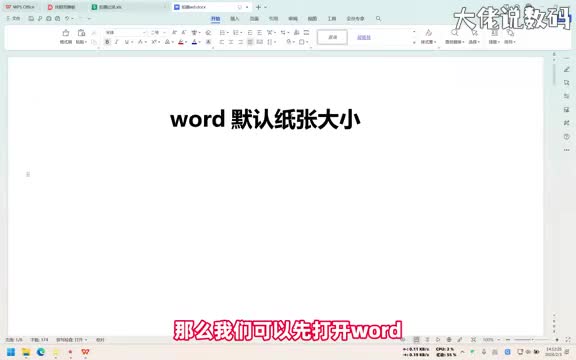Expand the Paste options arrow
This screenshot has height=360, width=576.
tap(86, 42)
